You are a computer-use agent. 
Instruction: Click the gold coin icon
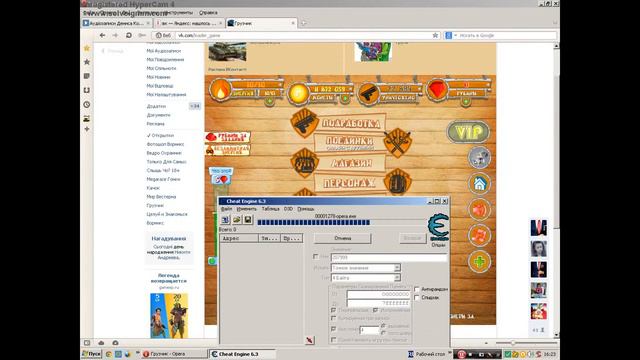point(298,93)
